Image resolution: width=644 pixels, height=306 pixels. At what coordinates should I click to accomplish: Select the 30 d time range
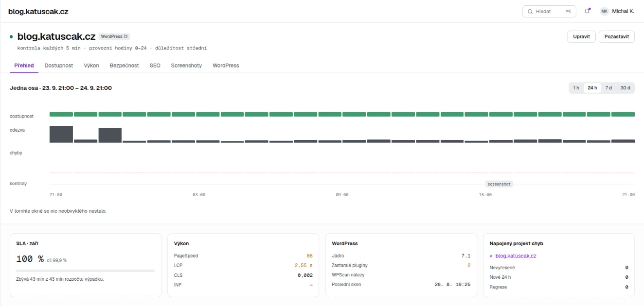point(625,88)
